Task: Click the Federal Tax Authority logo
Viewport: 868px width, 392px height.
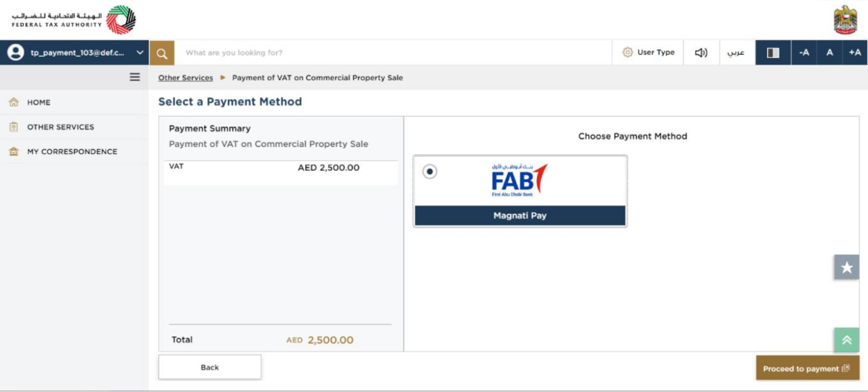Action: [x=73, y=20]
